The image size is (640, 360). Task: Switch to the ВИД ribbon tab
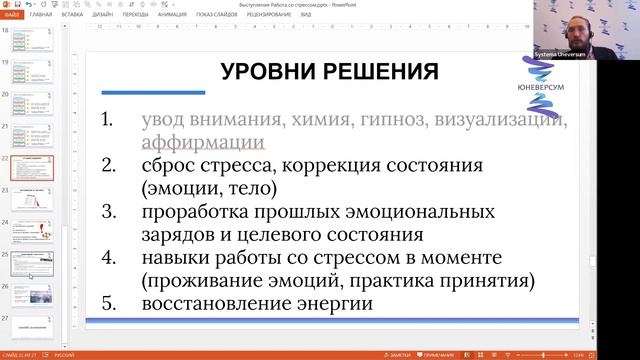306,15
